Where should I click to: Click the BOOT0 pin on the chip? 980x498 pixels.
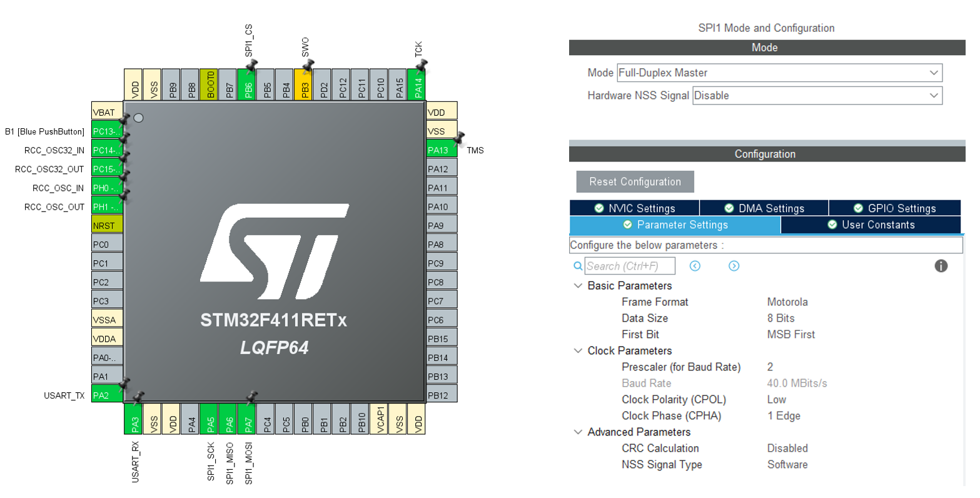(211, 84)
